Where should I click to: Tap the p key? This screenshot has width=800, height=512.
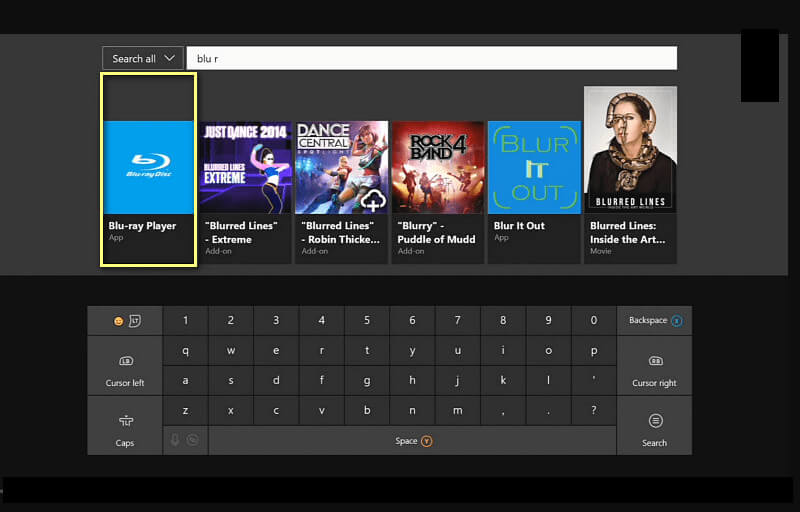594,351
